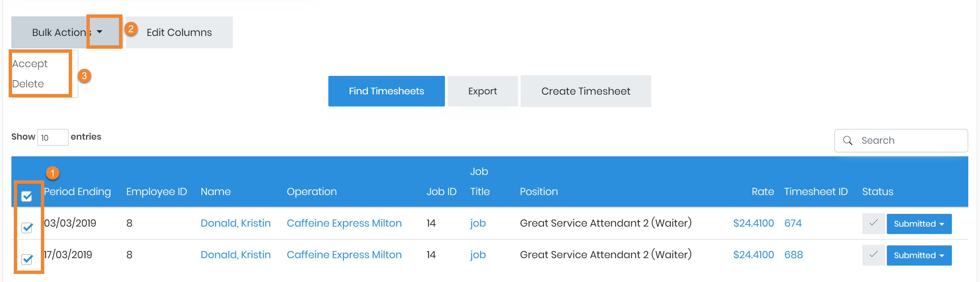Open Donald, Kristin link in first row
The width and height of the screenshot is (980, 282).
(236, 223)
